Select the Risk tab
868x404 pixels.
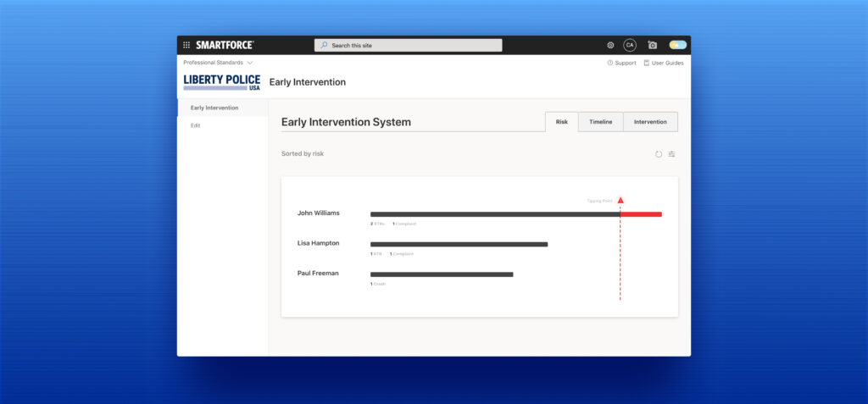click(561, 122)
